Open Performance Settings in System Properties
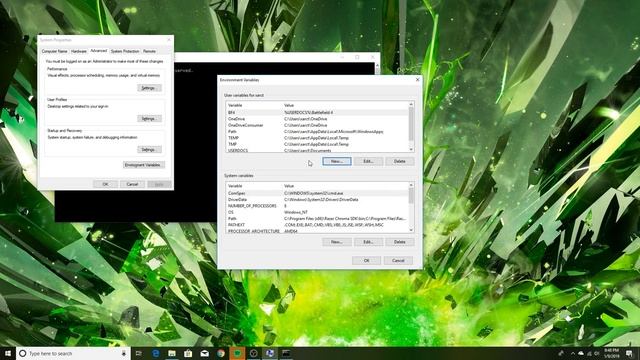 point(149,88)
